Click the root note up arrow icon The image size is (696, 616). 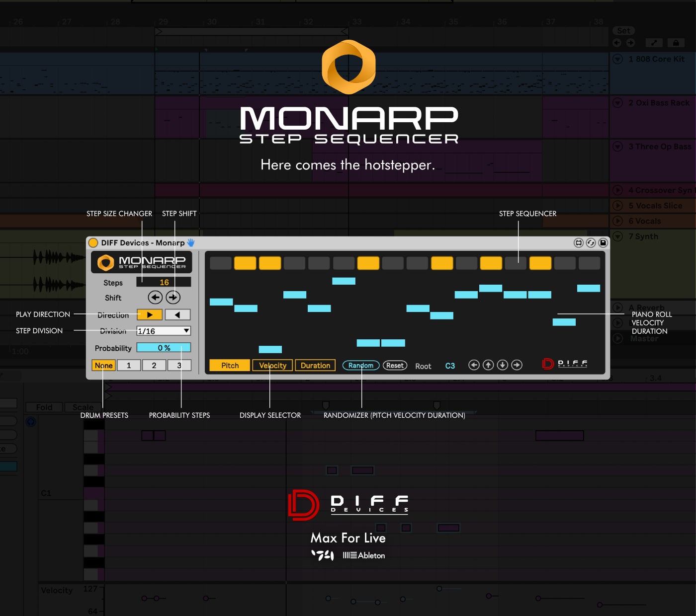(488, 365)
